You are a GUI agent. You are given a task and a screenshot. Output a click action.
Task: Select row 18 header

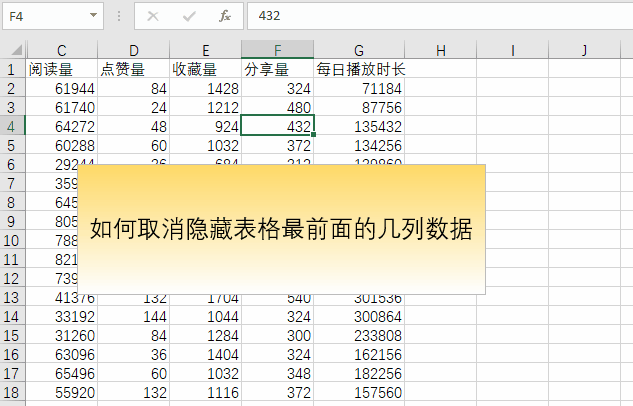pyautogui.click(x=12, y=392)
